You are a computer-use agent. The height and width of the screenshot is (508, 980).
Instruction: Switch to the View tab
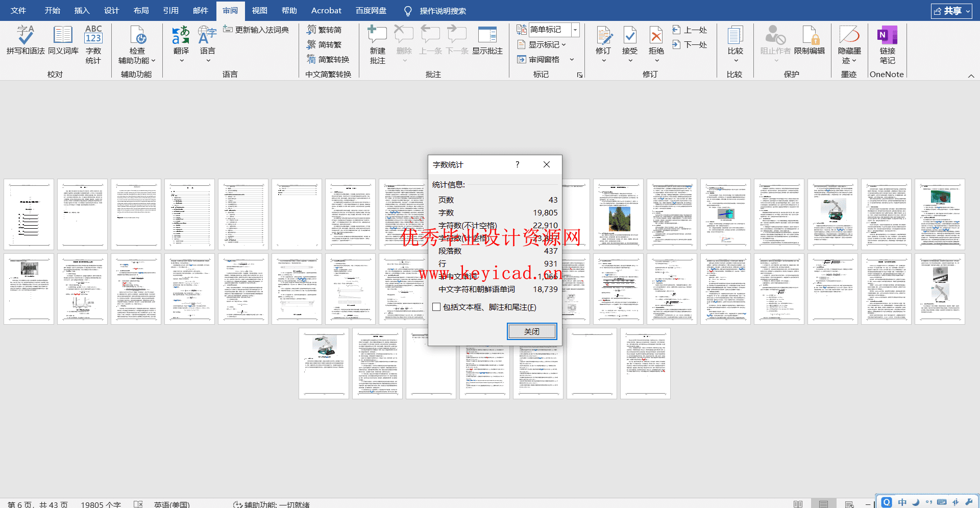tap(259, 10)
